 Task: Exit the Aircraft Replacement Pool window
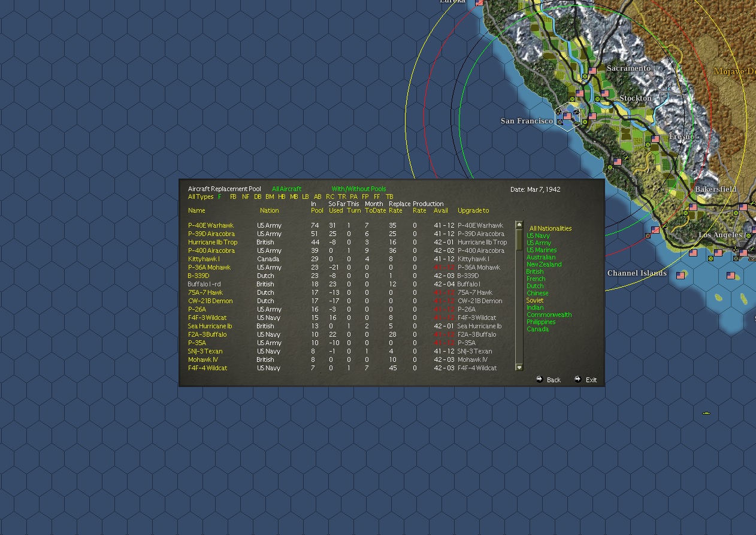tap(586, 379)
